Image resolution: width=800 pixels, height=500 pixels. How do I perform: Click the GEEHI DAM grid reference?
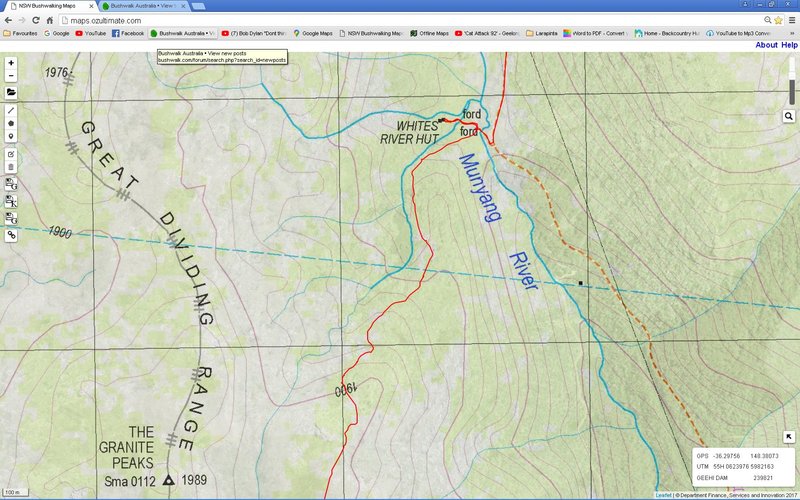click(735, 478)
